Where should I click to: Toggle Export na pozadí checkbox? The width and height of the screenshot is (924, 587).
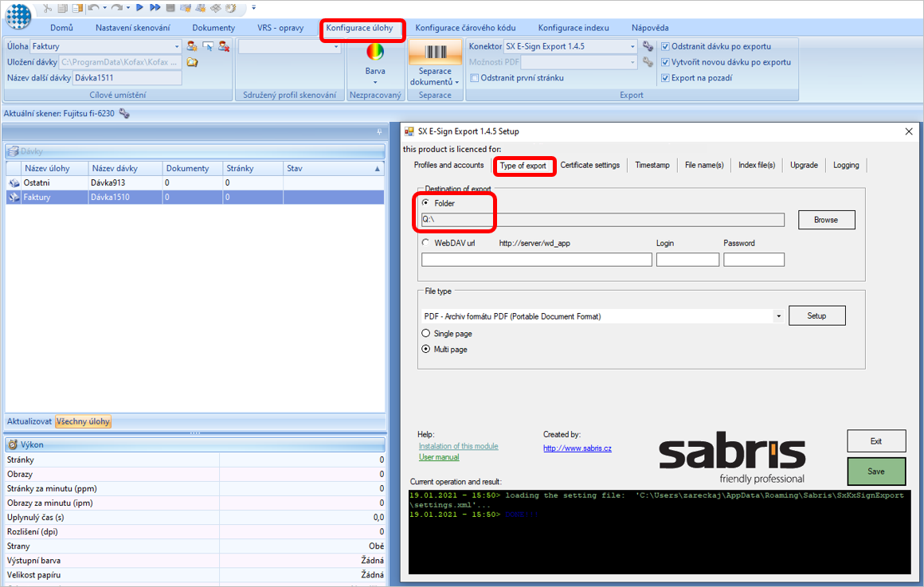665,78
